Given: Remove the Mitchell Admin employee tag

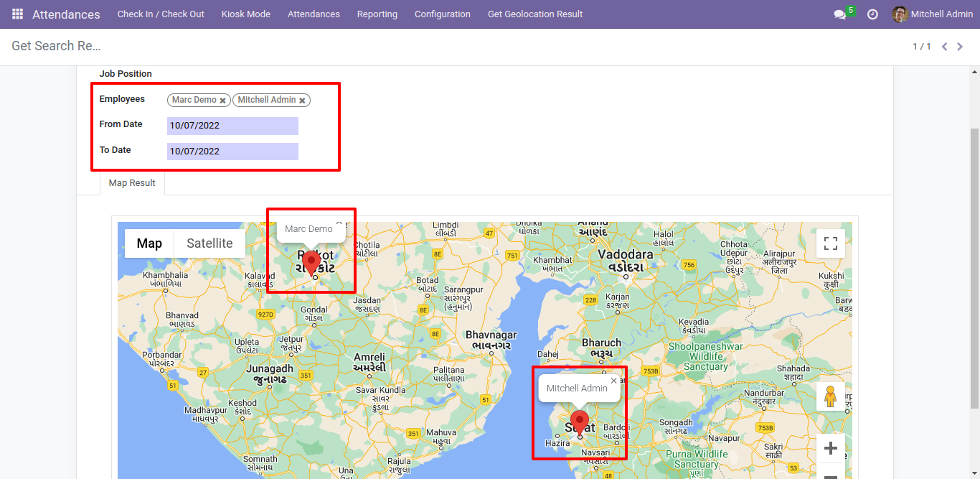Looking at the screenshot, I should point(302,101).
